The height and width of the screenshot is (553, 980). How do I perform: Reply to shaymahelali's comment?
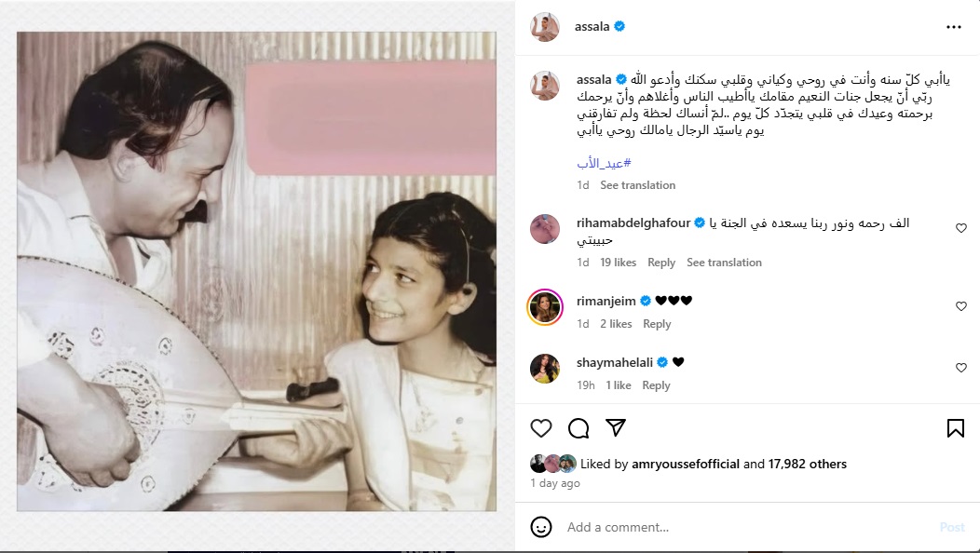tap(656, 385)
